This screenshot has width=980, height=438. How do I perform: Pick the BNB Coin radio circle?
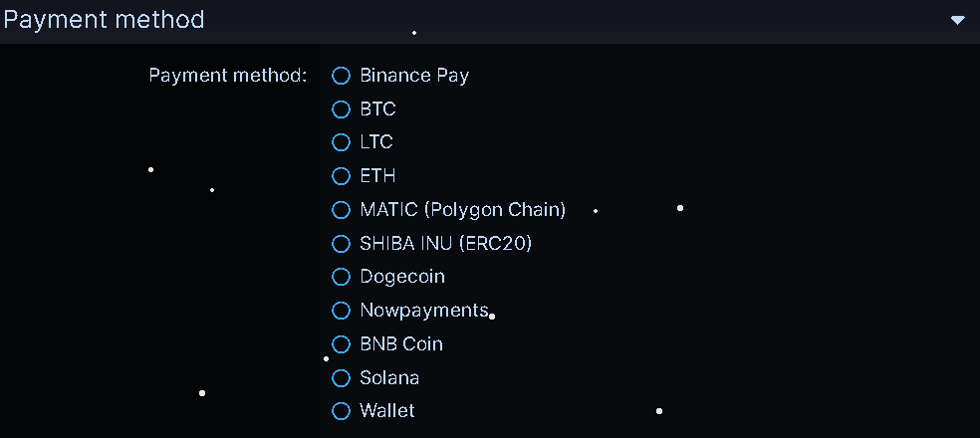point(342,344)
